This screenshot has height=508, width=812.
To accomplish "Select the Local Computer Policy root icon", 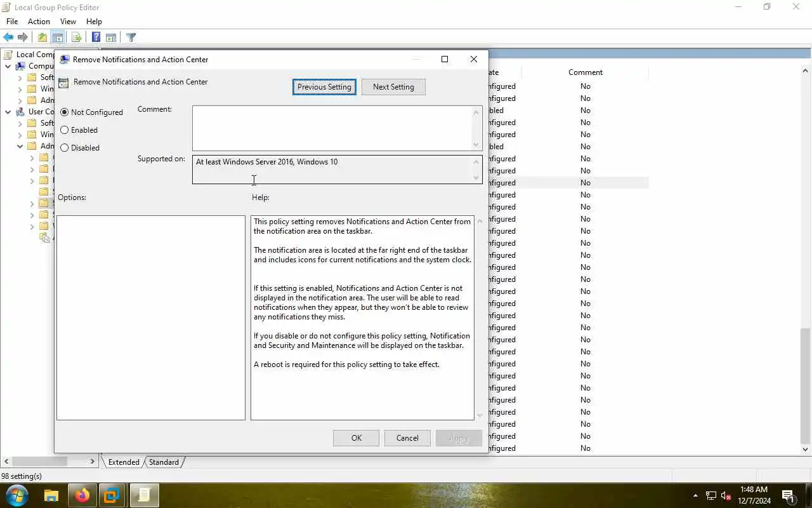I will [x=8, y=55].
